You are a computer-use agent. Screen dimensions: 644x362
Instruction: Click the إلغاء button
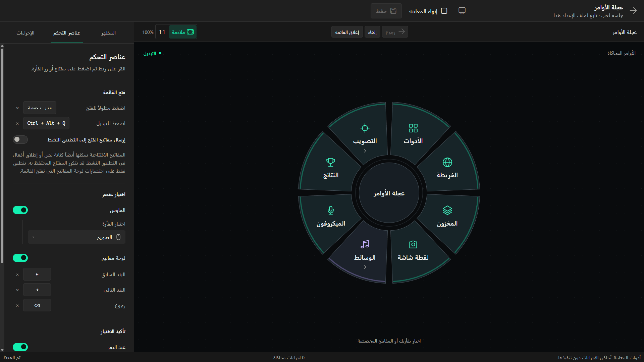[x=372, y=32]
